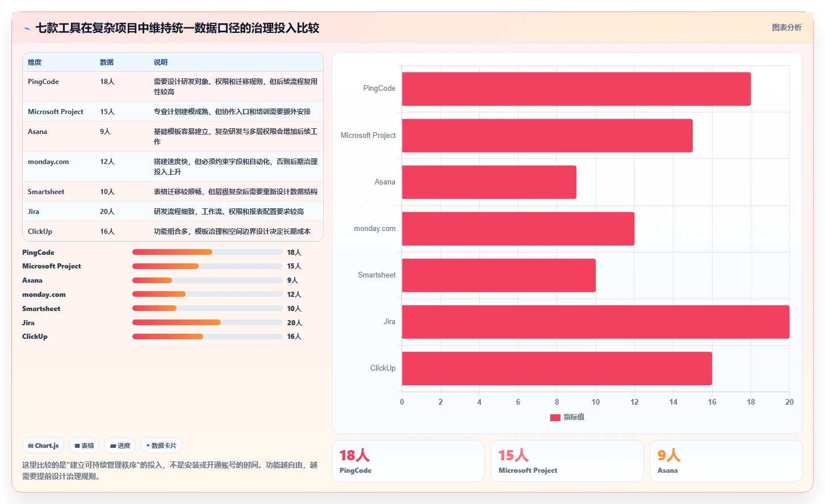Click the x-axis tick label 20
This screenshot has width=825, height=504.
[789, 402]
